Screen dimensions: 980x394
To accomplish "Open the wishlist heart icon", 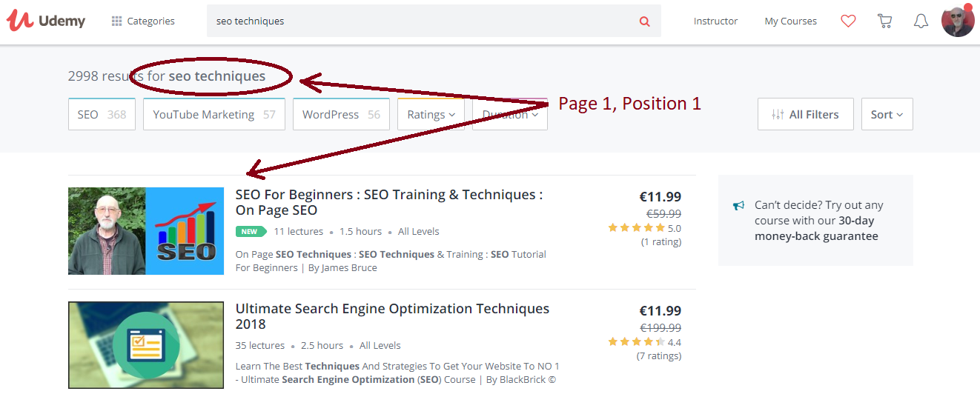I will tap(848, 21).
